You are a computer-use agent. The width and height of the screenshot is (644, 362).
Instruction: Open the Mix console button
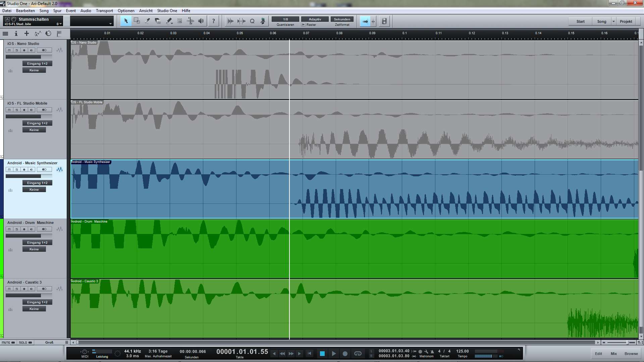coord(614,354)
